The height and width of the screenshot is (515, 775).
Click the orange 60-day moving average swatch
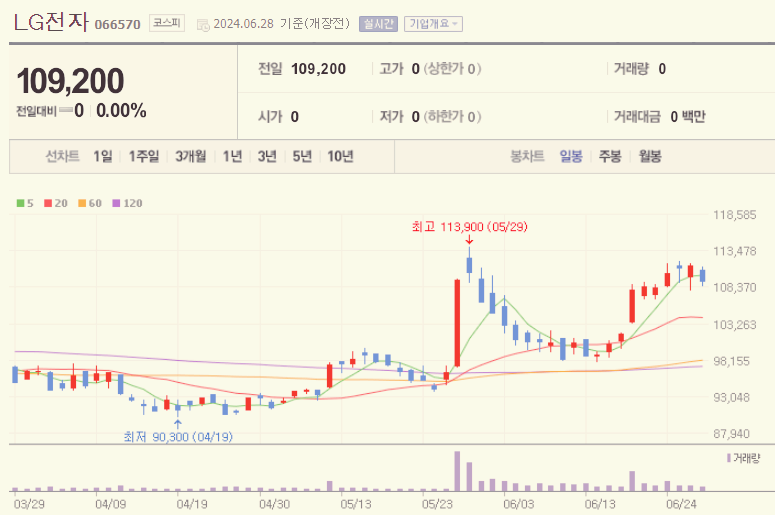(x=82, y=203)
